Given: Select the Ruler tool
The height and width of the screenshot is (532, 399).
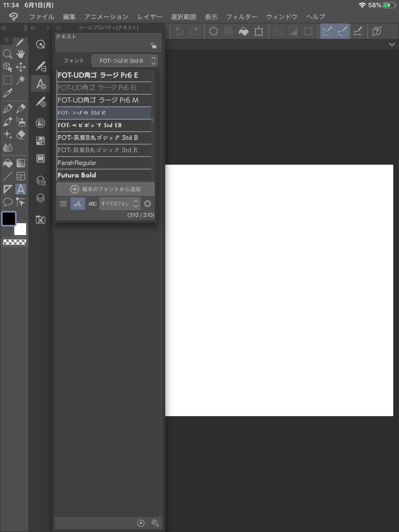Looking at the screenshot, I should pyautogui.click(x=8, y=189).
